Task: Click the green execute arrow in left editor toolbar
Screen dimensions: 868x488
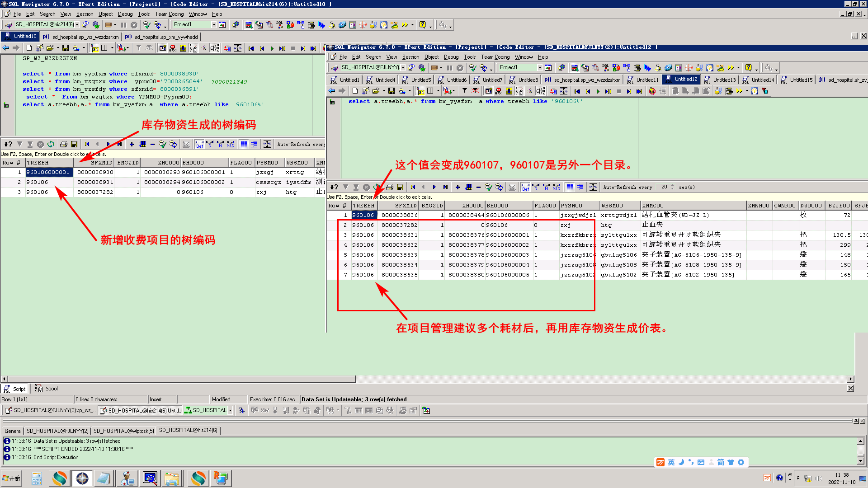Action: 272,48
